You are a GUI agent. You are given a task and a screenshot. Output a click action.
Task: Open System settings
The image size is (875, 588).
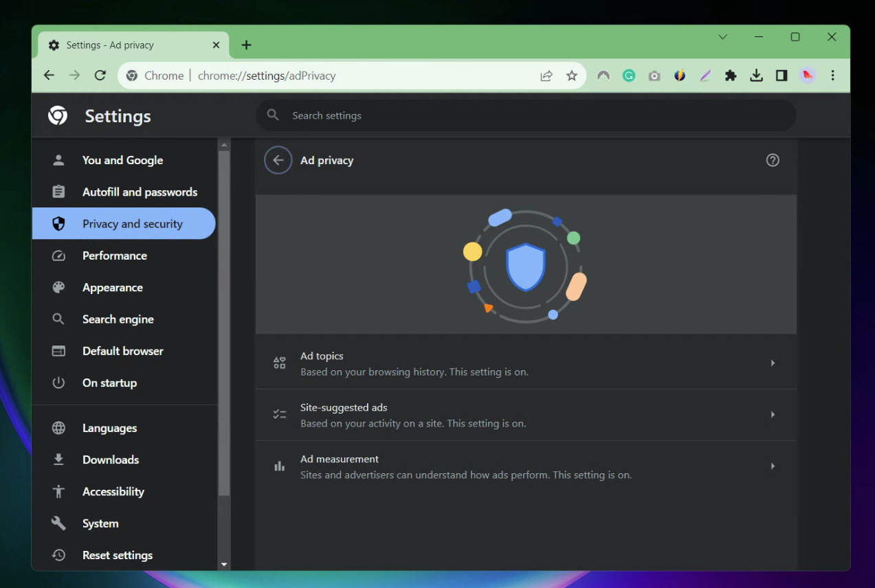pyautogui.click(x=124, y=523)
